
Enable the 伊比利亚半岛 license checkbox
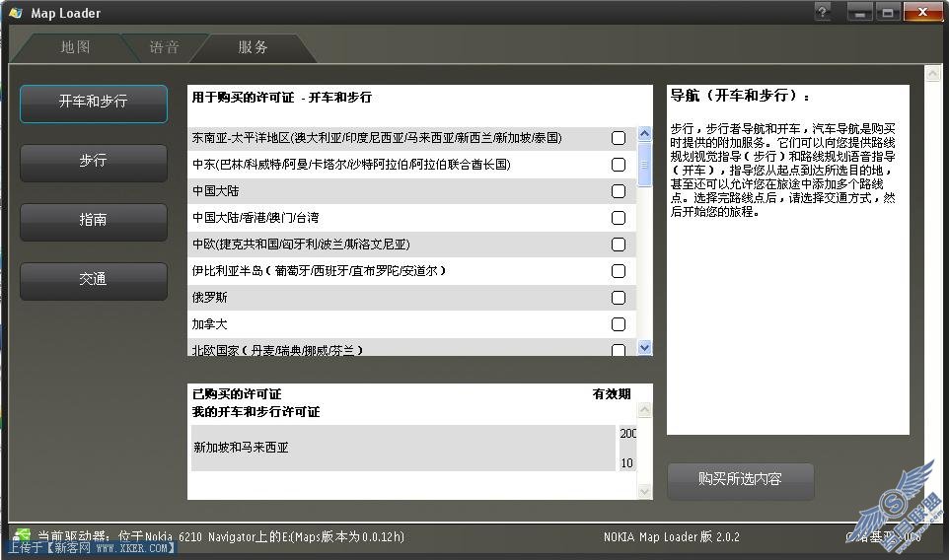coord(618,271)
